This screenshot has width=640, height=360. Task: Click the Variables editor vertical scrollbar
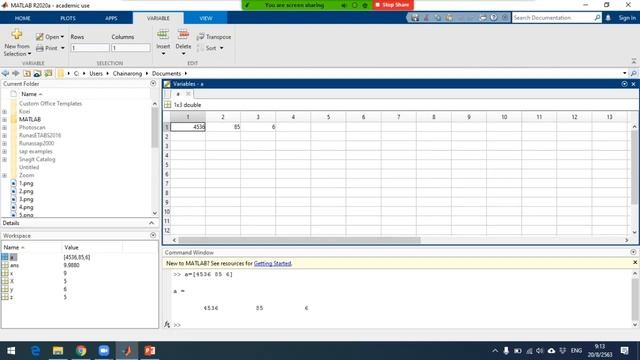[634, 167]
